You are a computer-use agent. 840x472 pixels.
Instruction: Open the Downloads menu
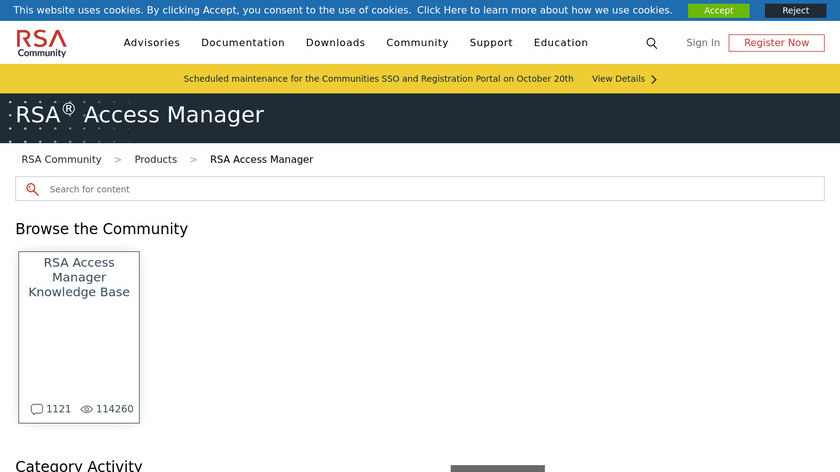click(x=335, y=43)
